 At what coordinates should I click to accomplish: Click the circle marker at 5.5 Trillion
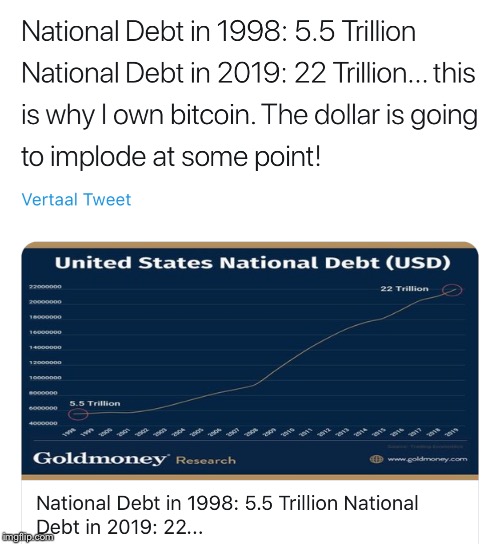pyautogui.click(x=78, y=414)
